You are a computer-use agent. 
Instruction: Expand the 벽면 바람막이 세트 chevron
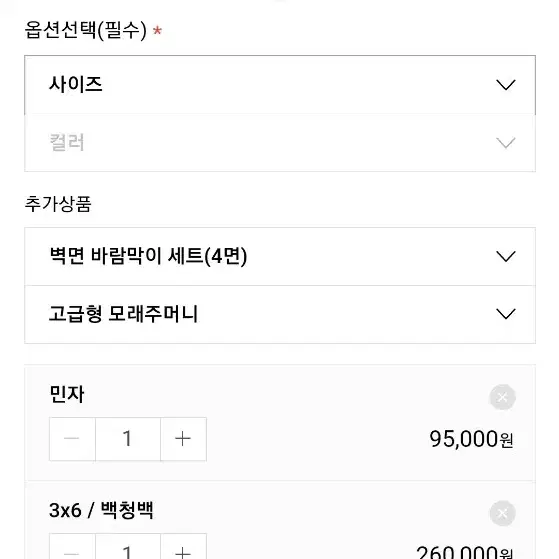click(506, 256)
